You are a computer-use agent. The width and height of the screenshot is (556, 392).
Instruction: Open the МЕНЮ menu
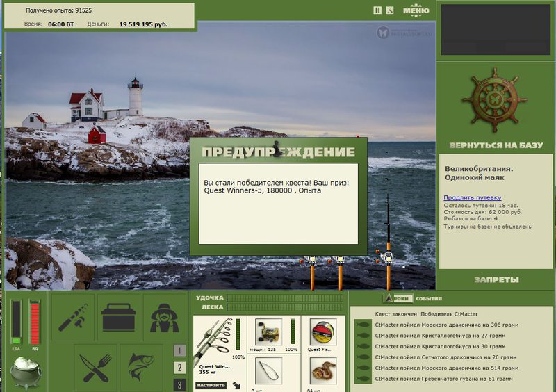(x=416, y=10)
